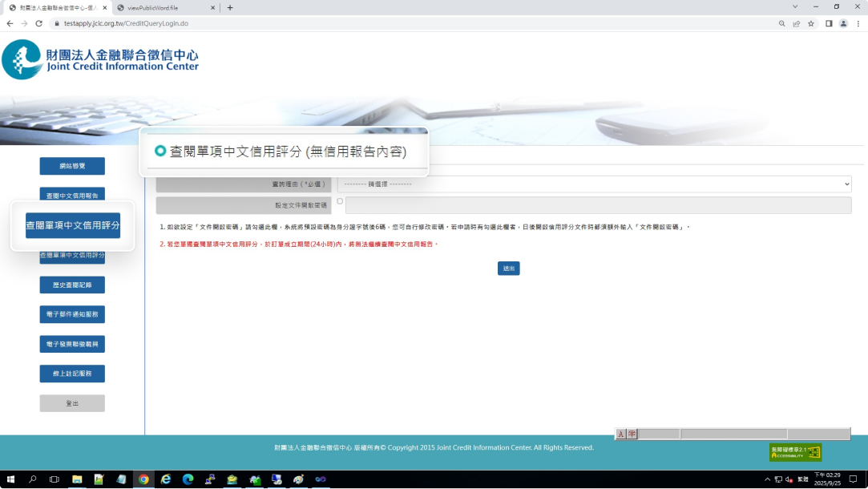Click the Joint Credit Information Center logo
This screenshot has height=489, width=868.
click(100, 60)
